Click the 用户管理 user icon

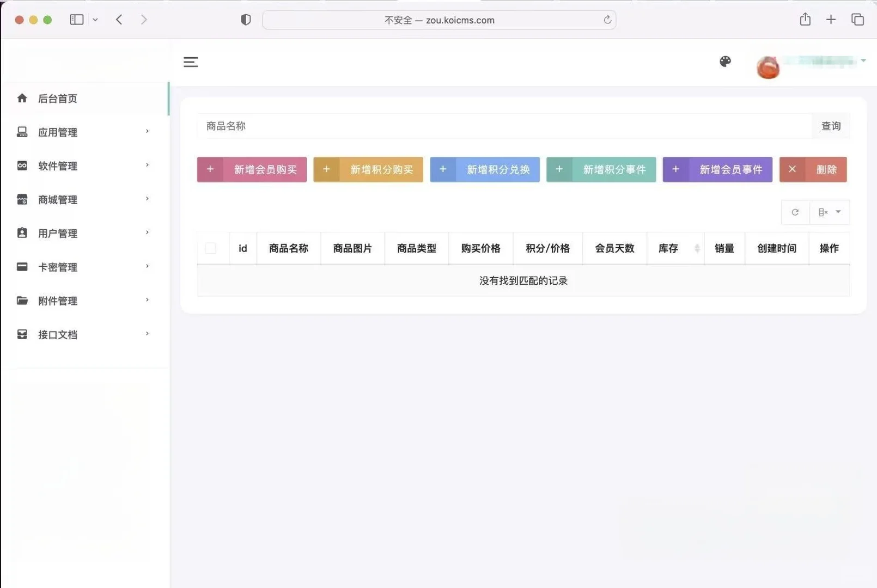tap(22, 233)
